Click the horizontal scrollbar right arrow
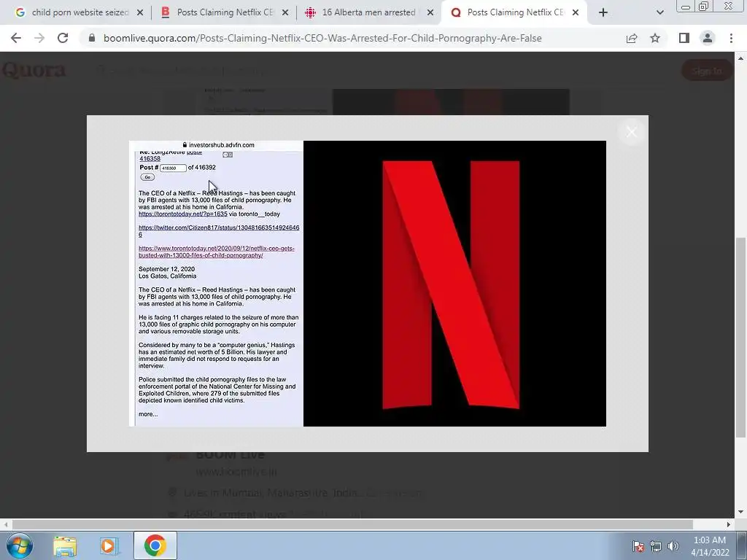The image size is (747, 560). pos(729,524)
